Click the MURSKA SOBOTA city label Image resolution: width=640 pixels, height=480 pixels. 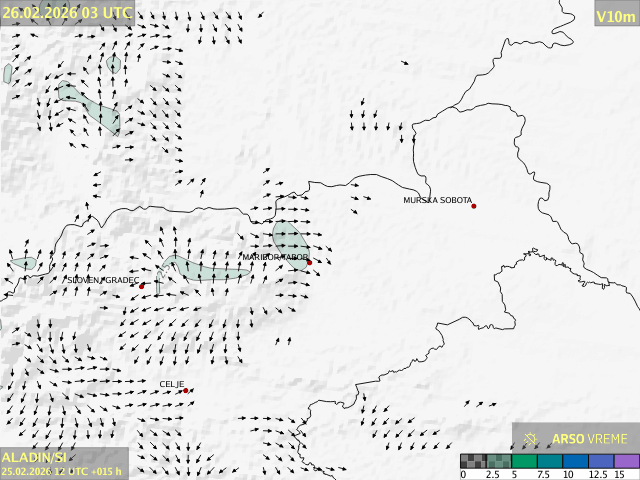tap(437, 200)
